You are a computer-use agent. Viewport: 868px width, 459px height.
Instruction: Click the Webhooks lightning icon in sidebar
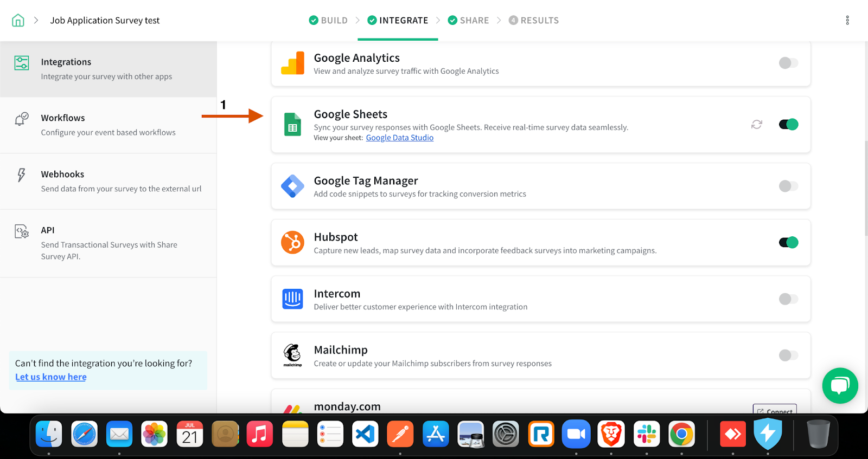tap(21, 175)
